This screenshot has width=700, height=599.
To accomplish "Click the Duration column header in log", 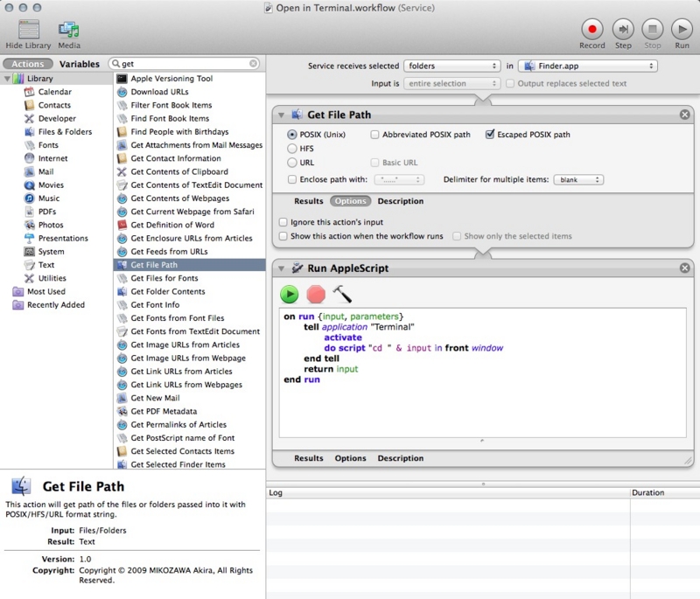I will (665, 492).
